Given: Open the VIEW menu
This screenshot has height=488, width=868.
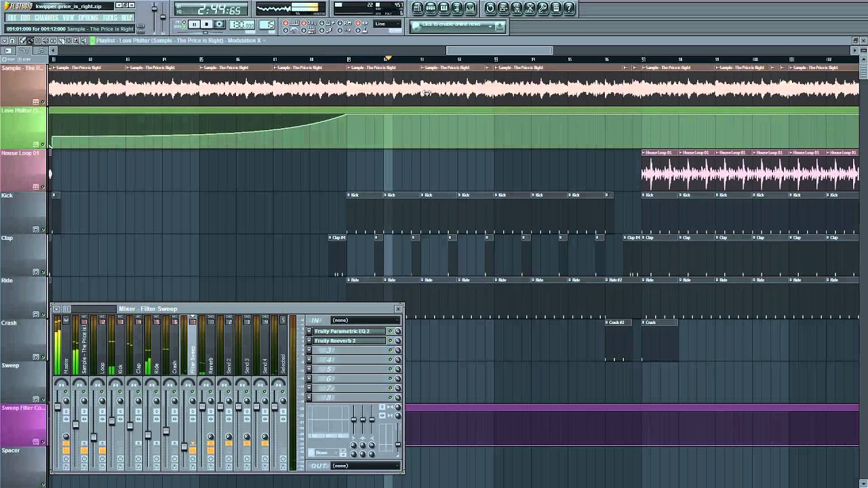Looking at the screenshot, I should click(68, 18).
